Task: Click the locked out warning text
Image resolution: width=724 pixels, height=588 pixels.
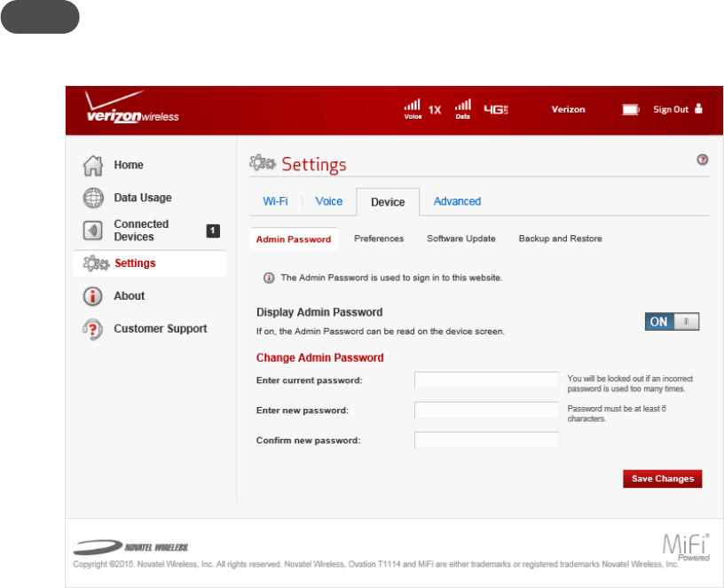Action: point(630,383)
